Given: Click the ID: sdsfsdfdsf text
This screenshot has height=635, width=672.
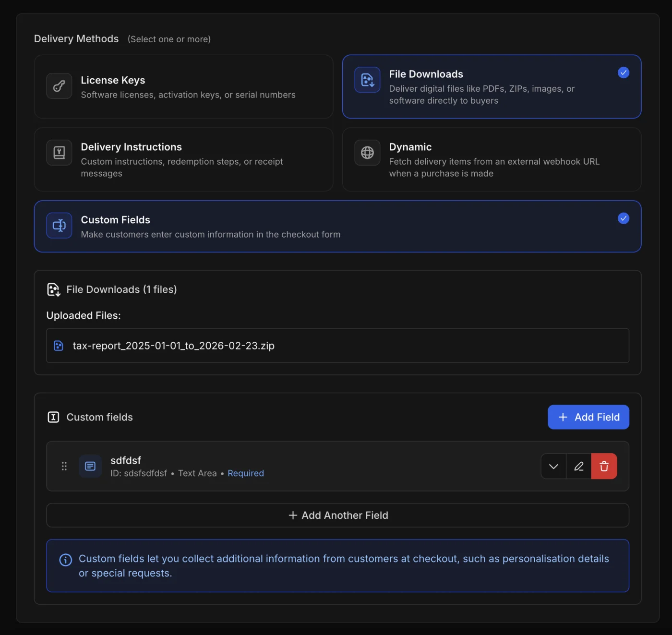Looking at the screenshot, I should click(139, 473).
